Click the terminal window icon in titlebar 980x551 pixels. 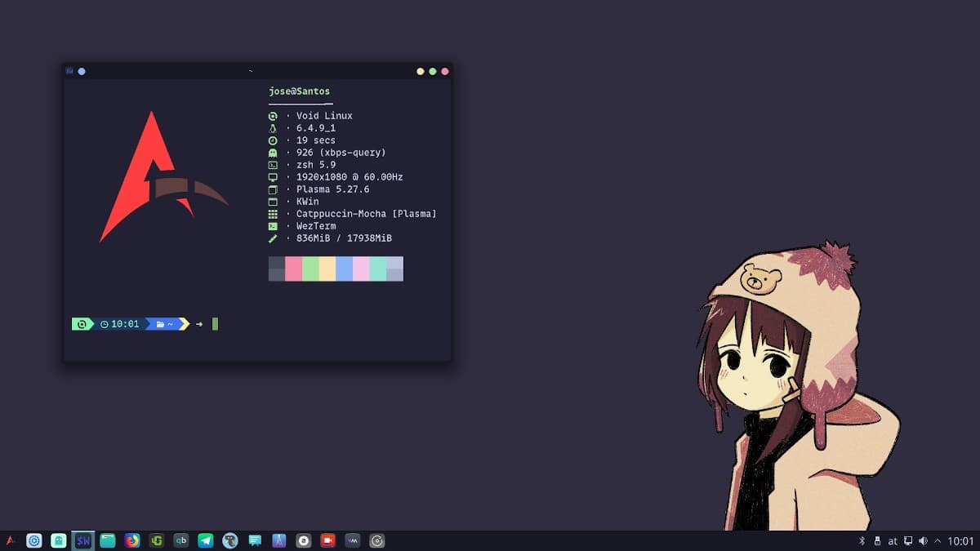[69, 71]
